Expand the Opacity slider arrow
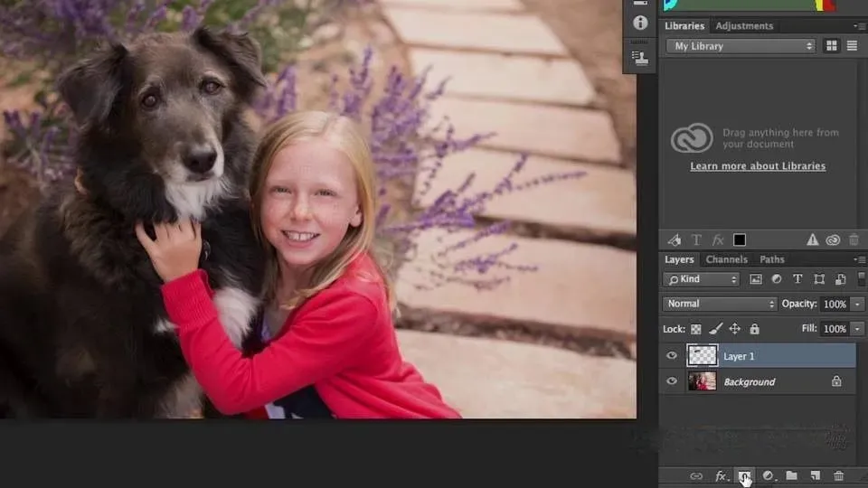 [x=857, y=305]
